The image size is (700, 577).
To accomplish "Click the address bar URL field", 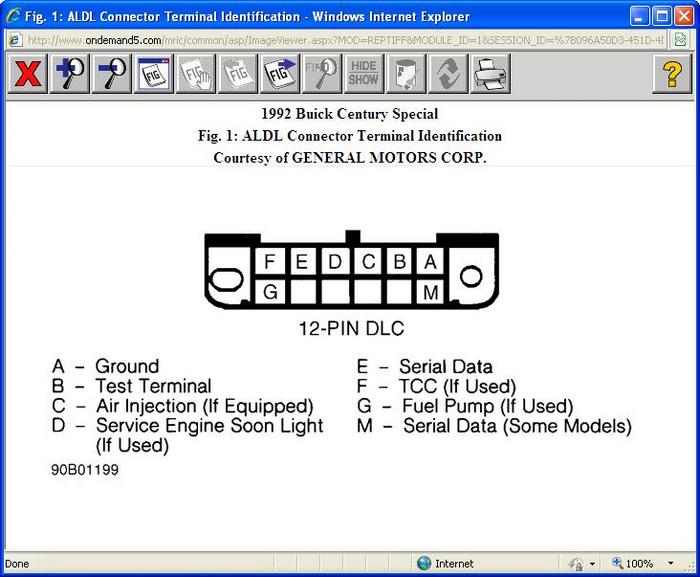I will tap(345, 40).
